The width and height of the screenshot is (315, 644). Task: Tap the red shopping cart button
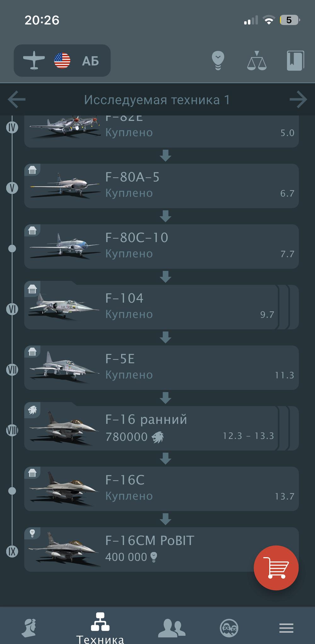tap(276, 568)
